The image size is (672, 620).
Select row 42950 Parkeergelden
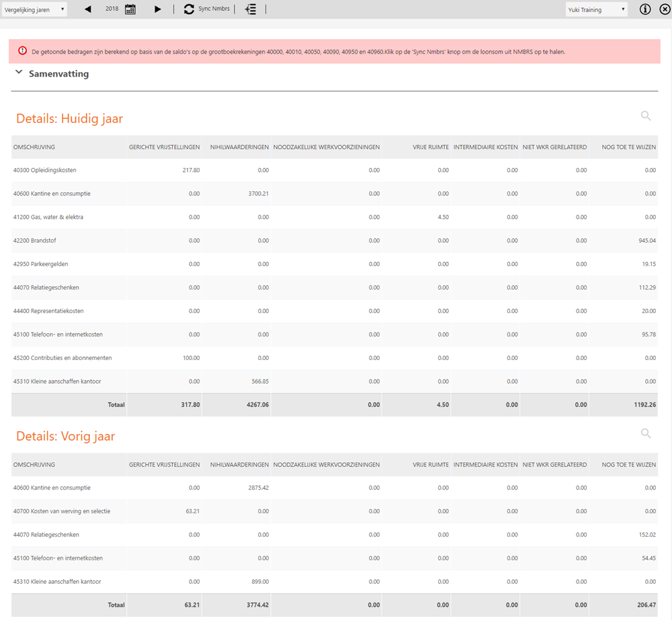click(334, 264)
